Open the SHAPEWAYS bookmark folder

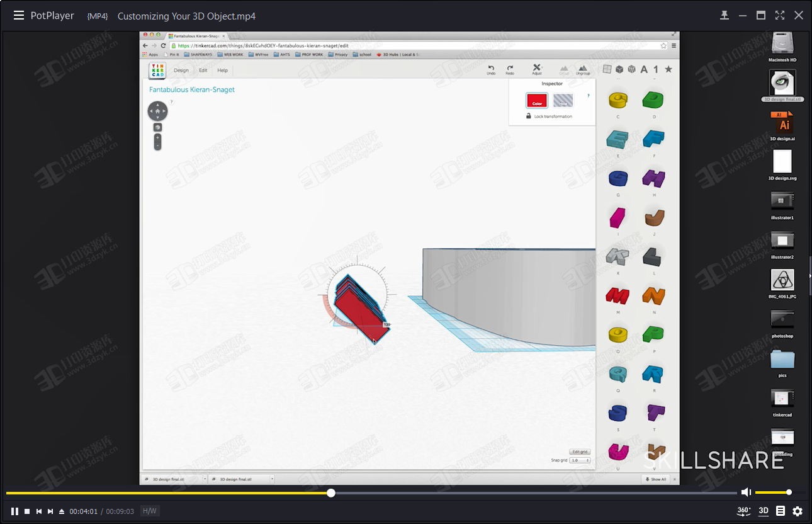point(198,55)
